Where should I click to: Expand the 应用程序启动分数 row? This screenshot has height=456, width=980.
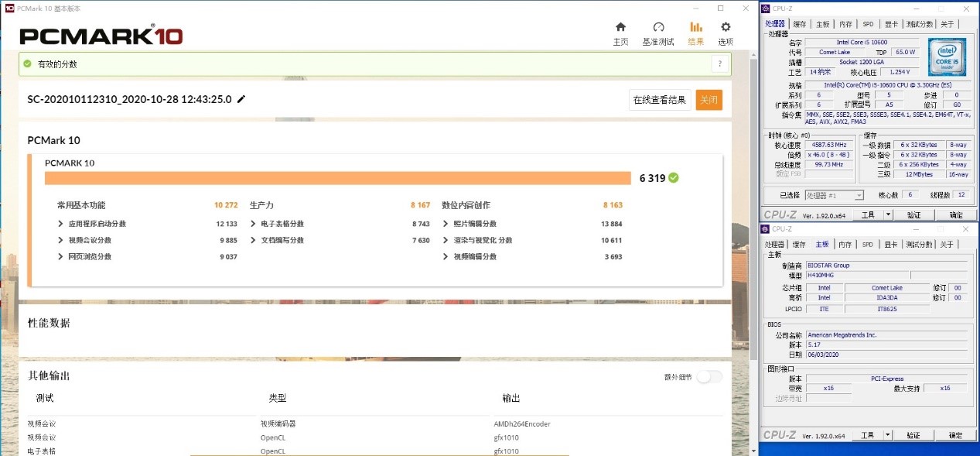[60, 224]
